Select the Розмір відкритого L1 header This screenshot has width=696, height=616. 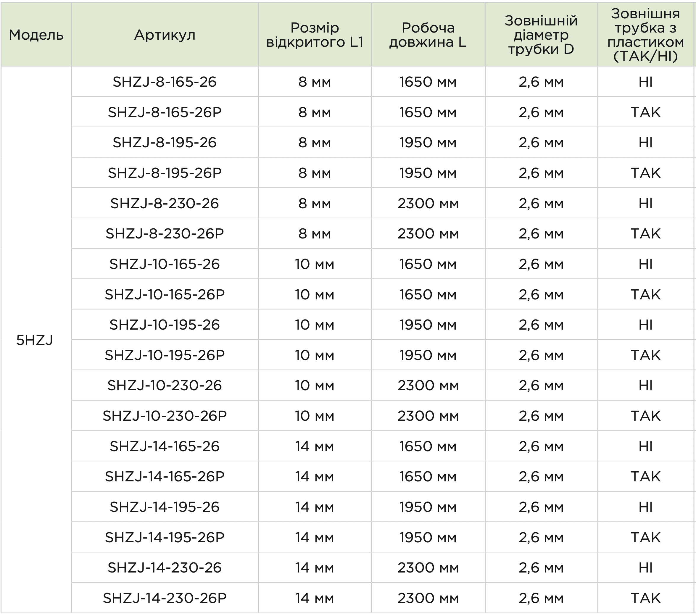(315, 35)
